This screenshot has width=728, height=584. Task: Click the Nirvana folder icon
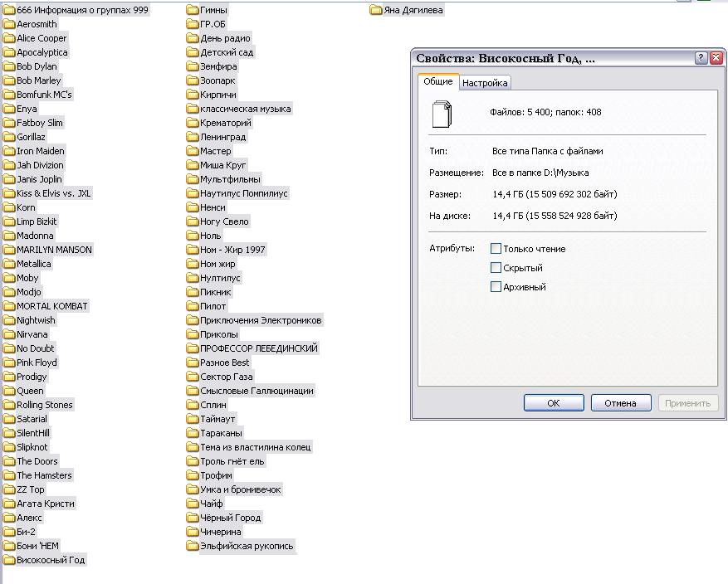point(9,334)
